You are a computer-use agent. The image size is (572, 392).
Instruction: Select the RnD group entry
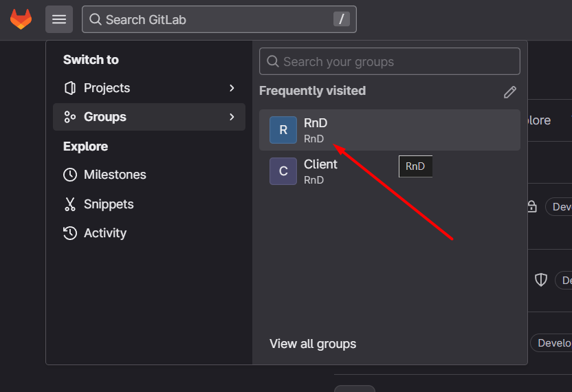(x=390, y=130)
